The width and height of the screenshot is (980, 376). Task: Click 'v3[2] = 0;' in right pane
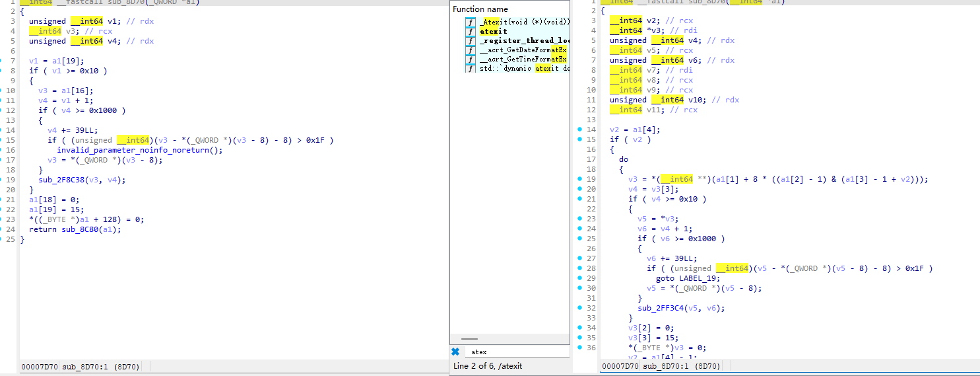[x=651, y=328]
